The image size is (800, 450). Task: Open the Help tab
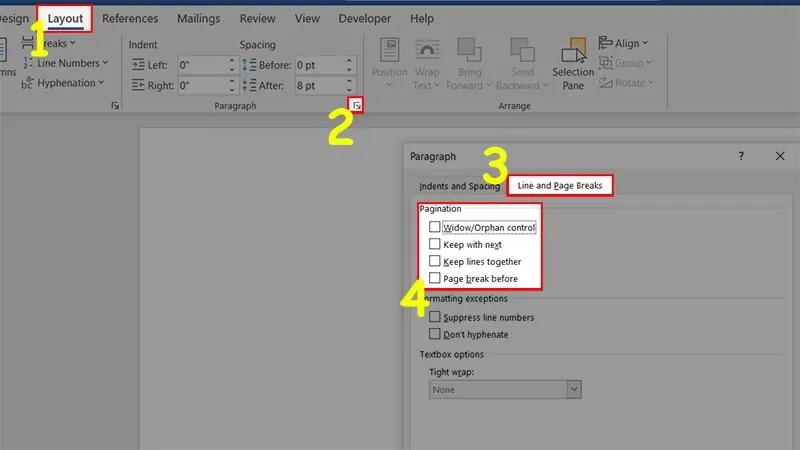pyautogui.click(x=422, y=19)
